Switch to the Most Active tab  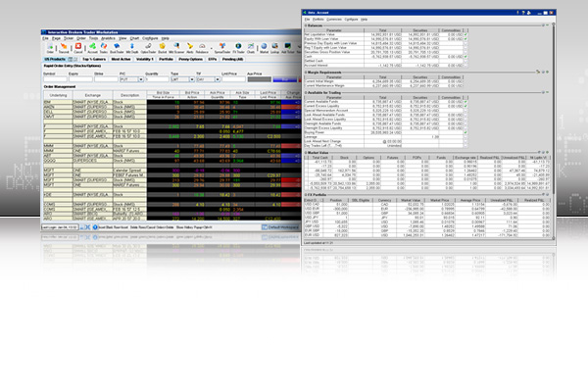pos(121,59)
